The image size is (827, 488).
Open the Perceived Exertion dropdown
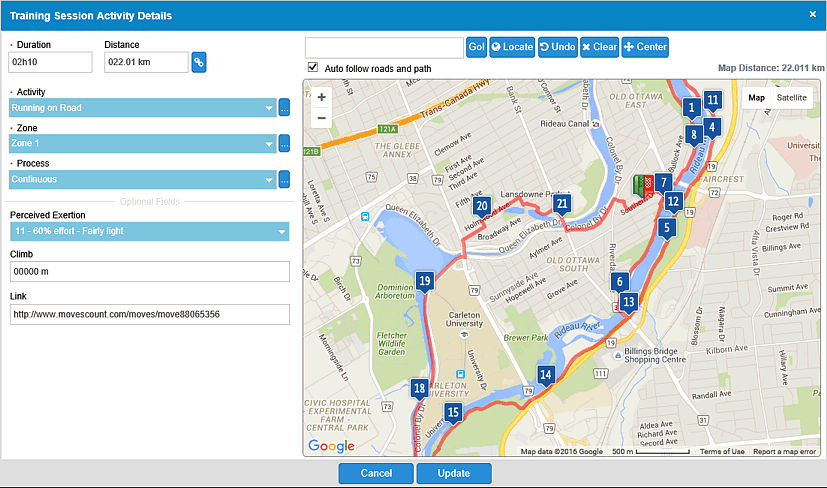click(149, 232)
